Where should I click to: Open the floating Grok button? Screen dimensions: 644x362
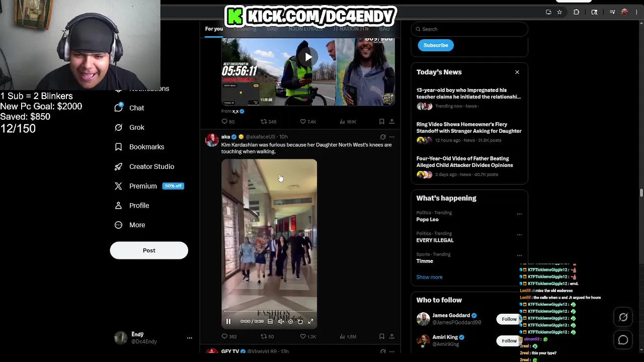(x=623, y=317)
